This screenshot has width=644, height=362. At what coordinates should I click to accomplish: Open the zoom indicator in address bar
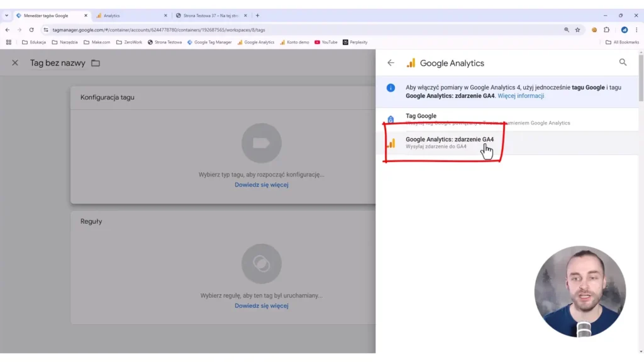(x=567, y=30)
